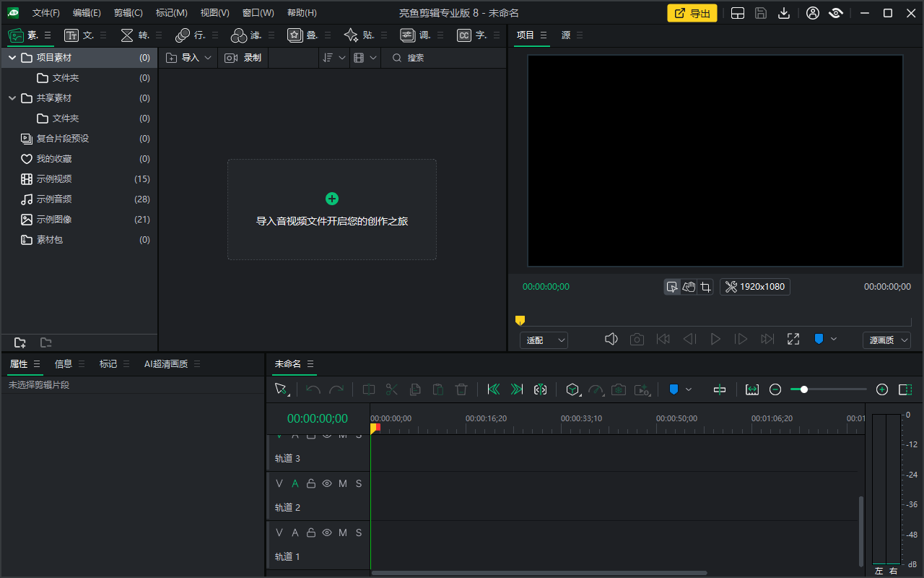924x578 pixels.
Task: Click the cube compound clip icon
Action: (x=573, y=389)
